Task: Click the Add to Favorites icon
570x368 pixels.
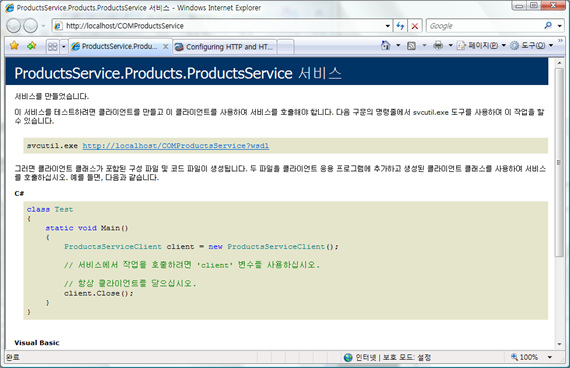Action: (32, 45)
